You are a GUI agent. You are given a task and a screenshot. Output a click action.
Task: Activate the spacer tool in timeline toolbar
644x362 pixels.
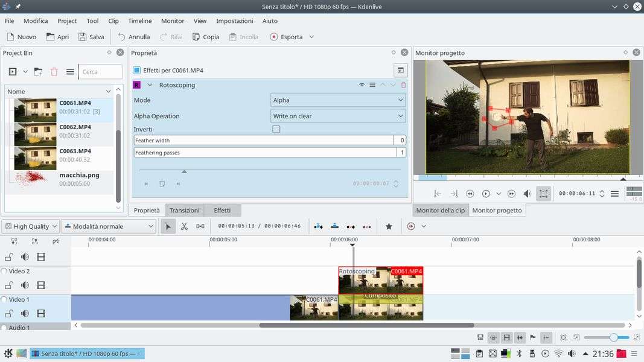pos(200,226)
